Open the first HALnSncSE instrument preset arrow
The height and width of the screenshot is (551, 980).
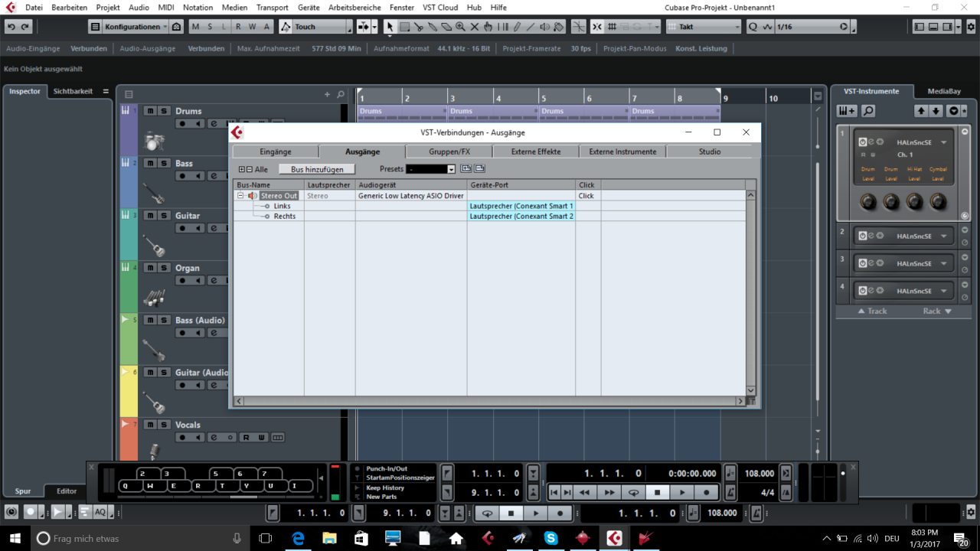[x=944, y=142]
